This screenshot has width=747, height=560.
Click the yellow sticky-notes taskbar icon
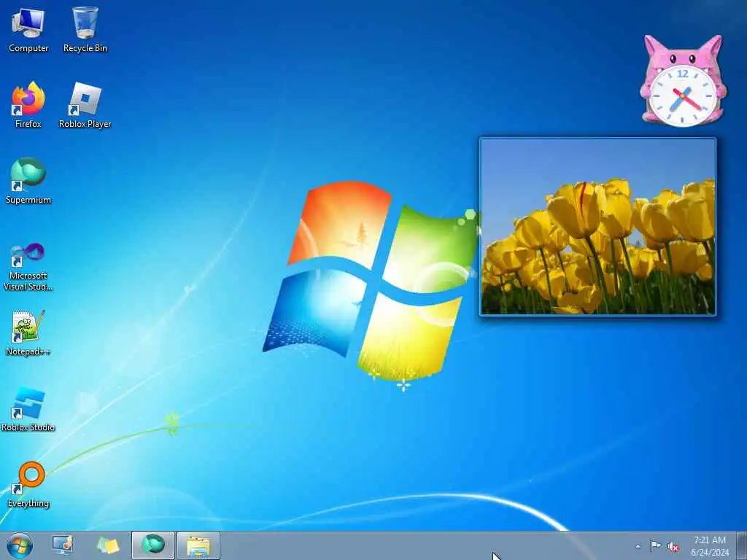108,545
